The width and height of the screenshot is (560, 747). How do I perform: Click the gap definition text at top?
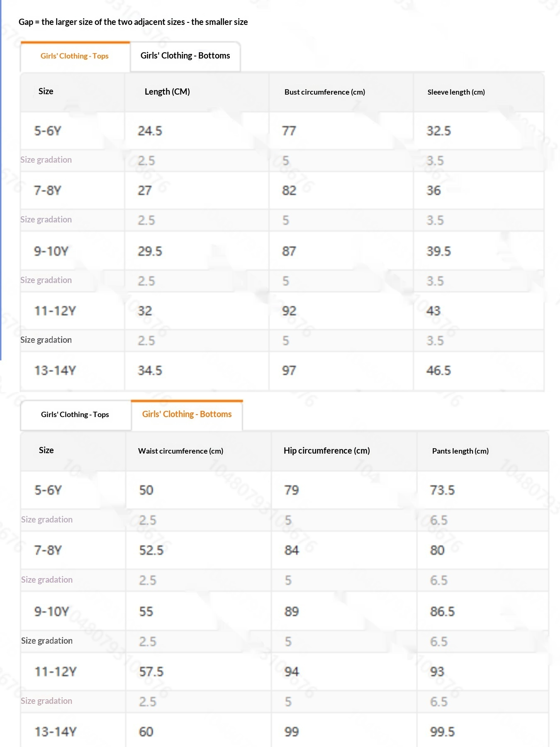click(x=133, y=22)
